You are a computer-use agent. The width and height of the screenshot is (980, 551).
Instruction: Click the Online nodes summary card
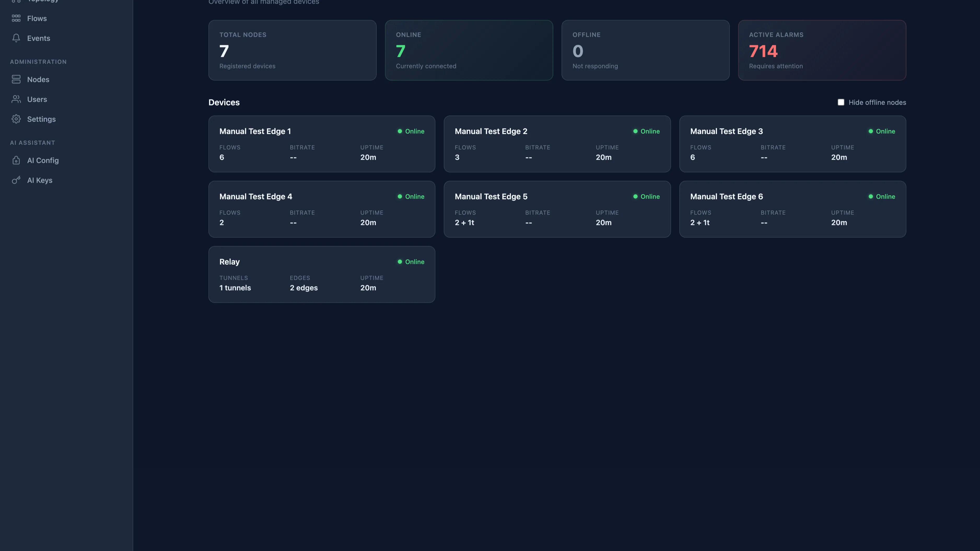tap(469, 50)
